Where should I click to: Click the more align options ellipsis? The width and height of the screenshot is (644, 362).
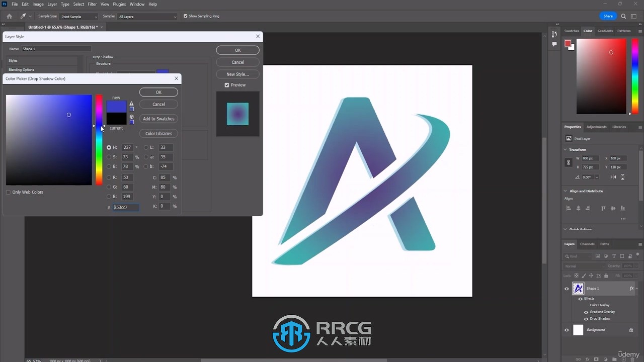[x=623, y=219]
